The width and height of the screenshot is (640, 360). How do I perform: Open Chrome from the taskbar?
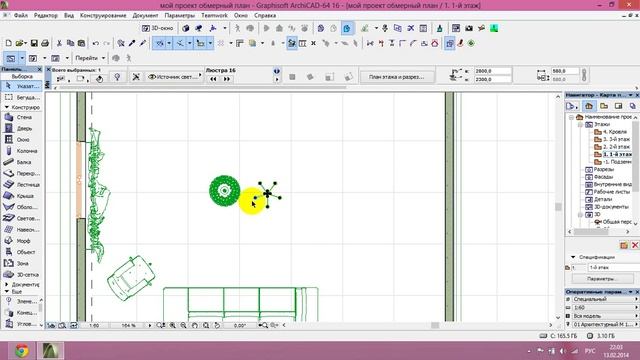pyautogui.click(x=21, y=351)
